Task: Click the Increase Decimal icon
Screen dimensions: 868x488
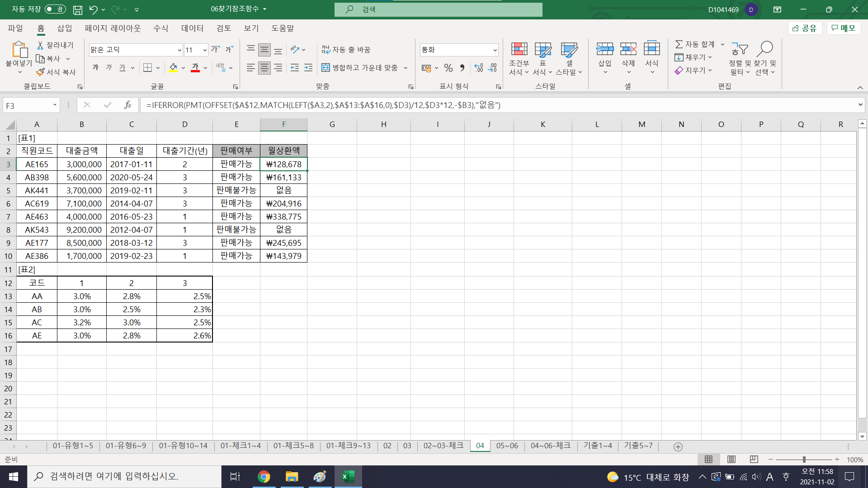Action: pyautogui.click(x=479, y=68)
